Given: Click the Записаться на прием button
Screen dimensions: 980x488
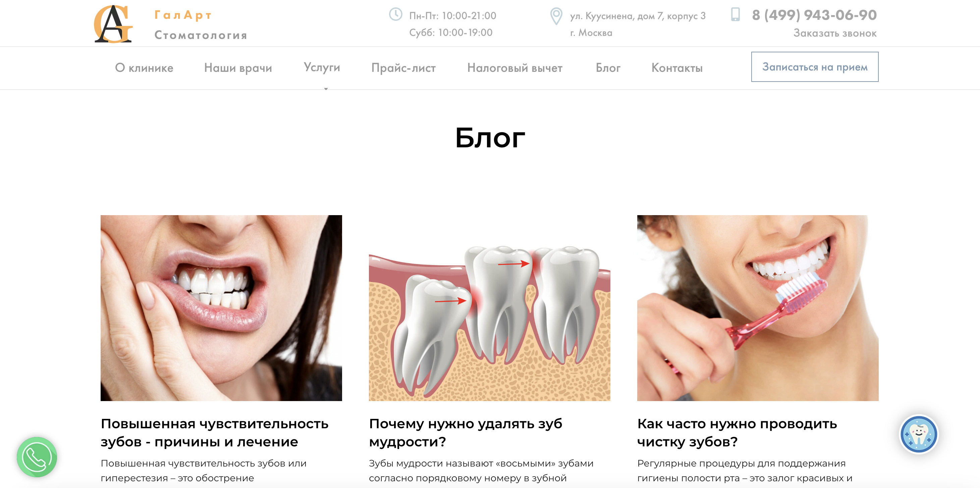Looking at the screenshot, I should 815,67.
